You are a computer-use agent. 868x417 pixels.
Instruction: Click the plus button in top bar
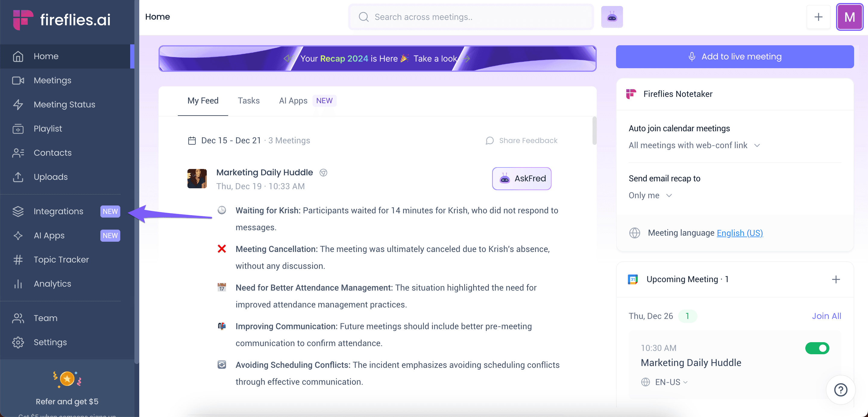(x=818, y=17)
